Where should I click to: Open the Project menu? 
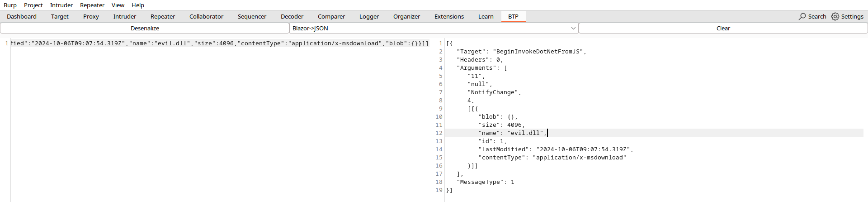(33, 5)
